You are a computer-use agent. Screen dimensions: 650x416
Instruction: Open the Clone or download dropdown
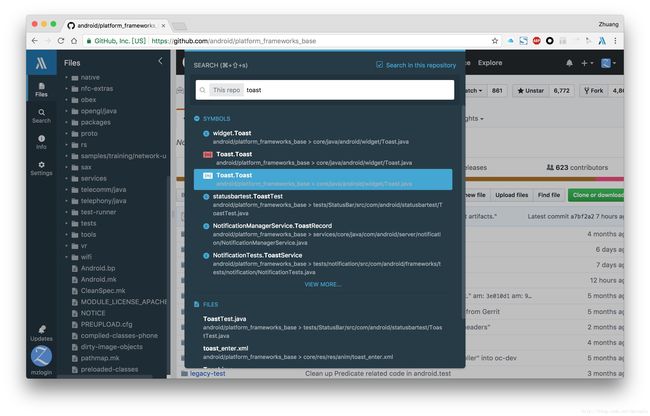pyautogui.click(x=596, y=195)
